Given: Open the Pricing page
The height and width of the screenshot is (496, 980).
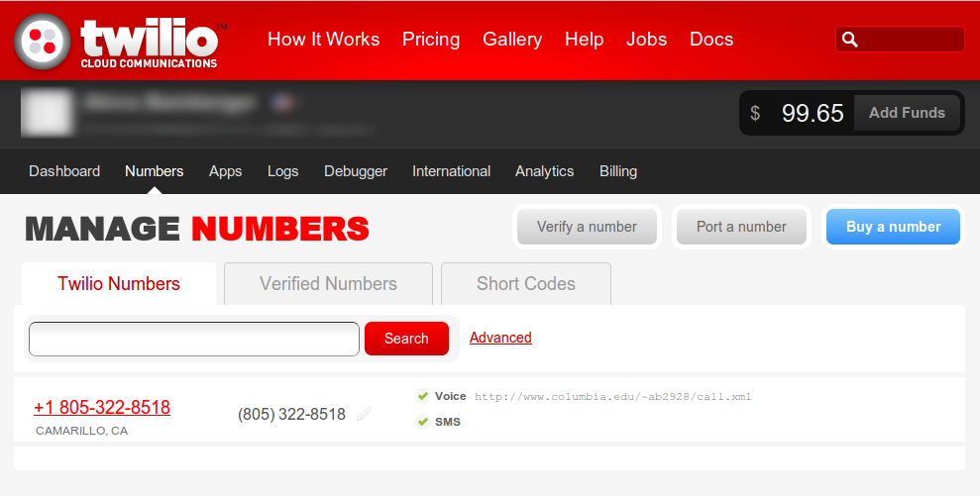Looking at the screenshot, I should [431, 39].
